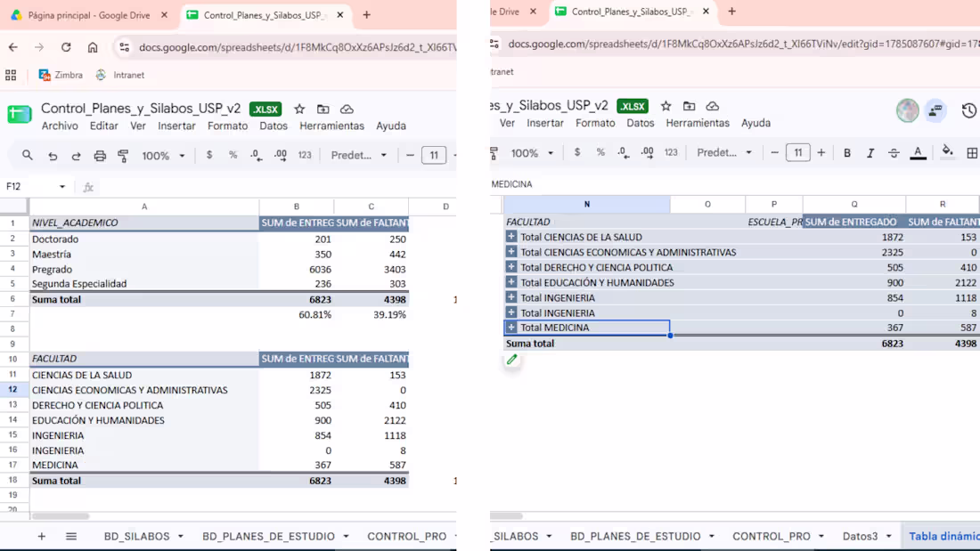Open BD_SILABOS sheet tab in left window
980x551 pixels.
click(x=137, y=536)
